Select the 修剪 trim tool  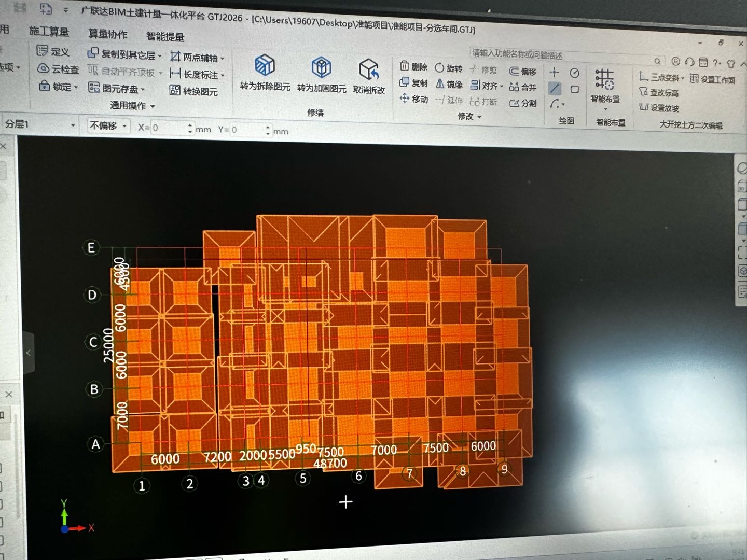click(483, 69)
